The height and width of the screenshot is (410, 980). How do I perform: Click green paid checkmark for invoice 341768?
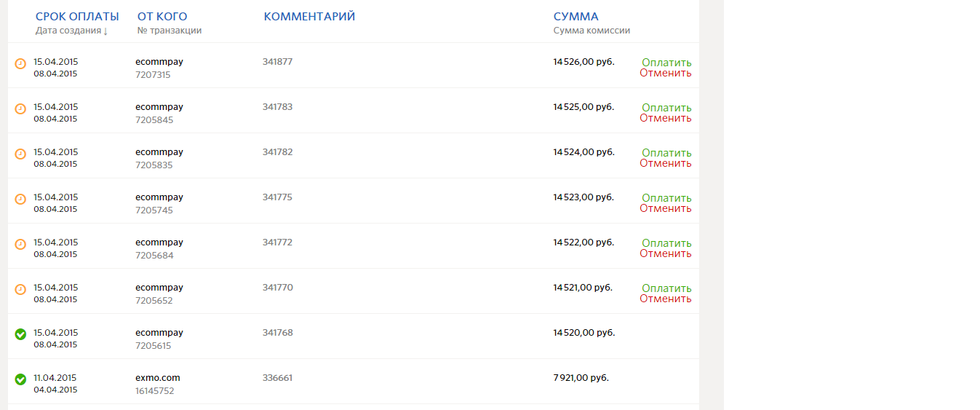click(x=20, y=334)
